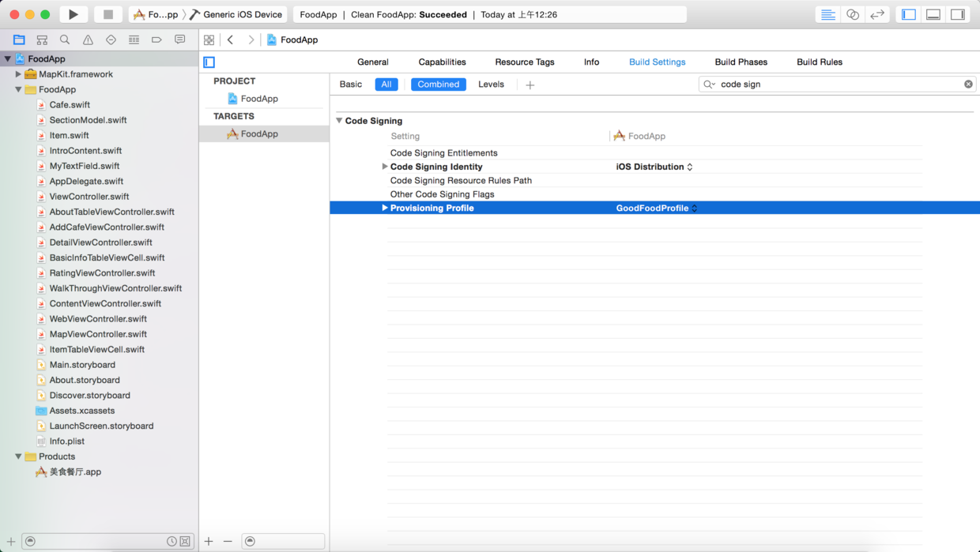Click the target filter field
This screenshot has height=552, width=980.
click(x=283, y=541)
